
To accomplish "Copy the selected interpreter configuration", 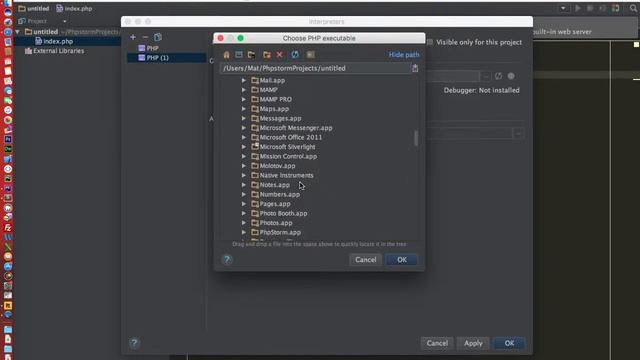I will [158, 37].
